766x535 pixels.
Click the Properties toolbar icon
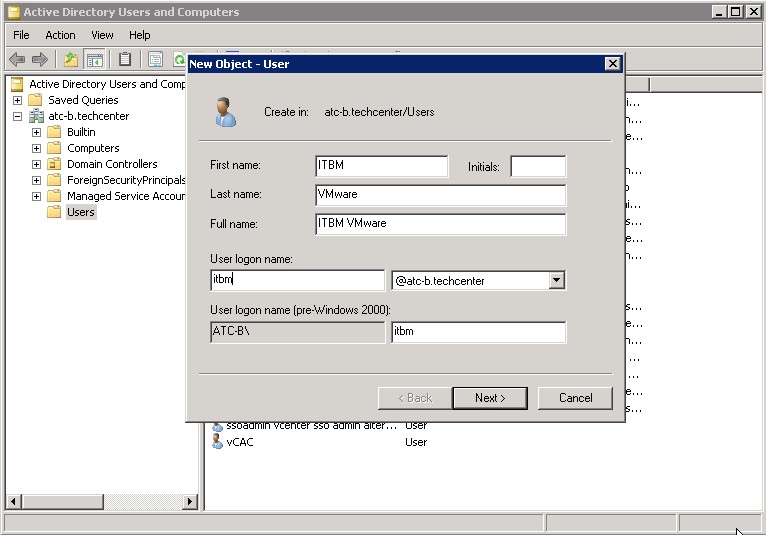(155, 60)
